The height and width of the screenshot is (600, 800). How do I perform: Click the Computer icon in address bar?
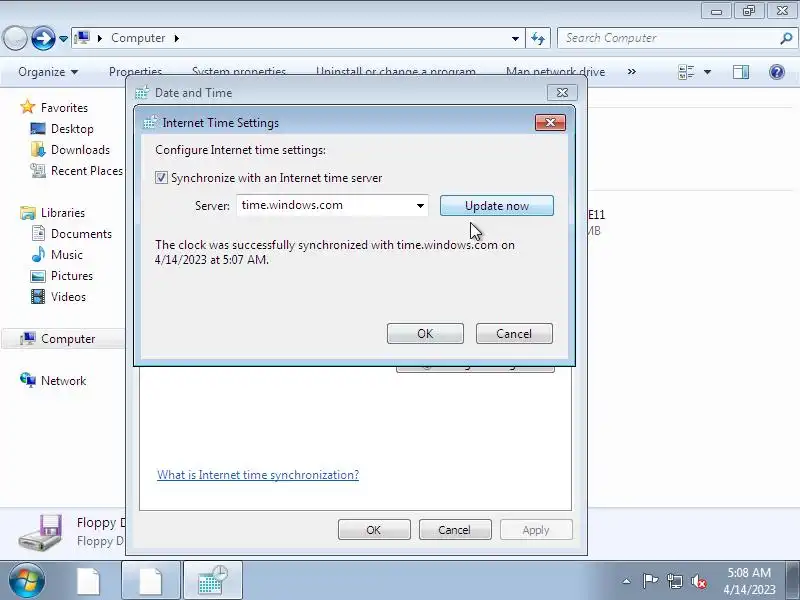click(x=82, y=38)
